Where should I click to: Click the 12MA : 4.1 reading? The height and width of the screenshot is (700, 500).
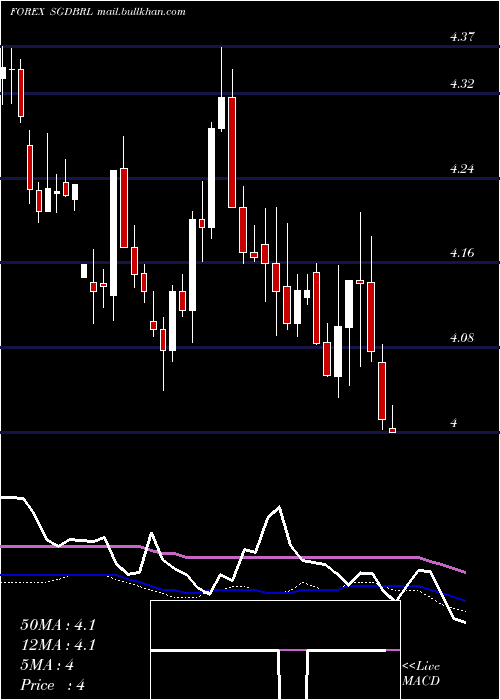[58, 645]
